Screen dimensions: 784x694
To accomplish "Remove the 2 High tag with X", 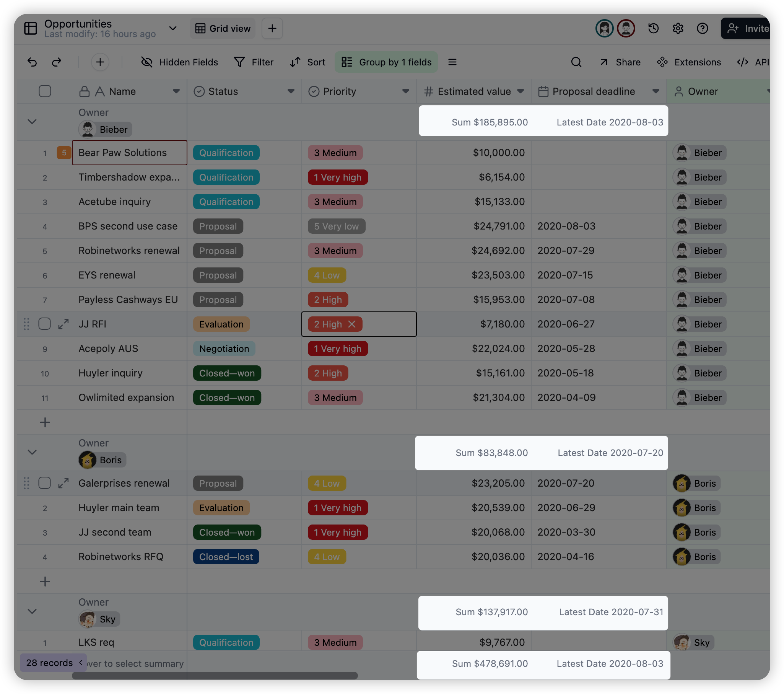I will tap(352, 324).
